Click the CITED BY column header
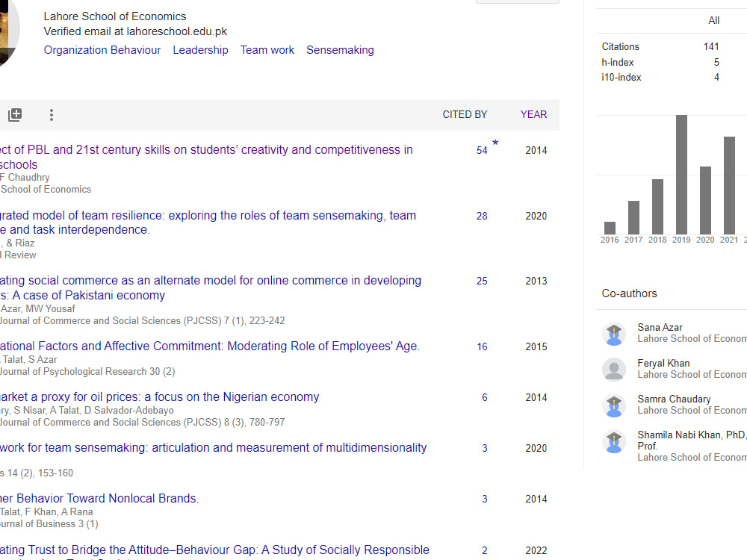 [465, 114]
